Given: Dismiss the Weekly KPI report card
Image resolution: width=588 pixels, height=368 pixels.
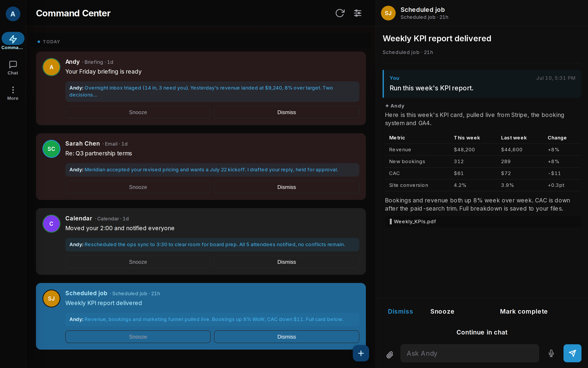Looking at the screenshot, I should coord(286,337).
